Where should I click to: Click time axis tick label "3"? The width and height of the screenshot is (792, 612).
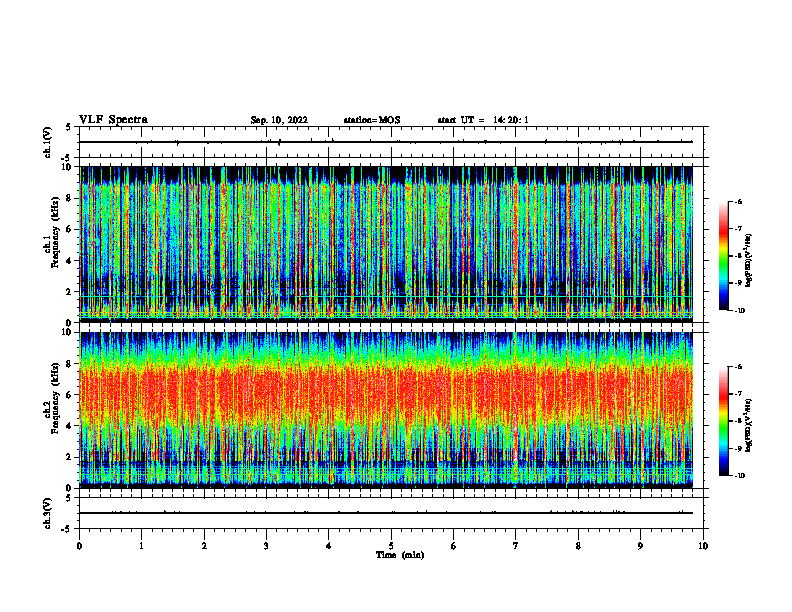(266, 546)
